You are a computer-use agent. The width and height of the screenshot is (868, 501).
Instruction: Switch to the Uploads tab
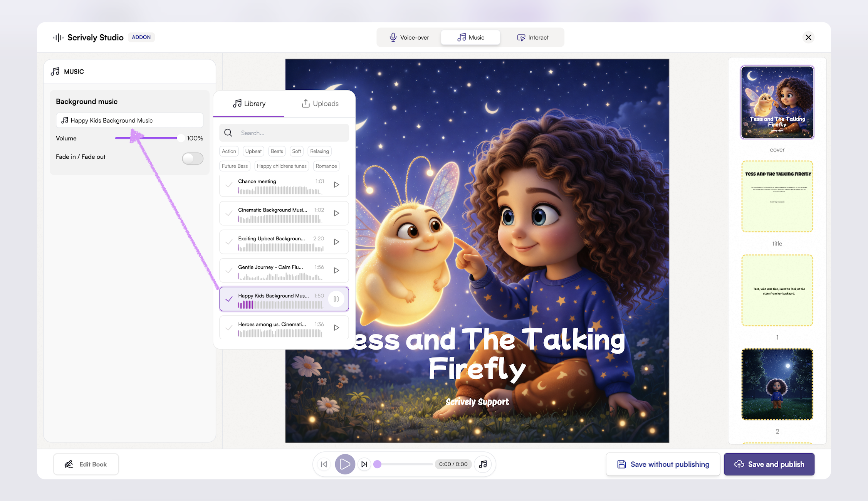click(x=320, y=104)
